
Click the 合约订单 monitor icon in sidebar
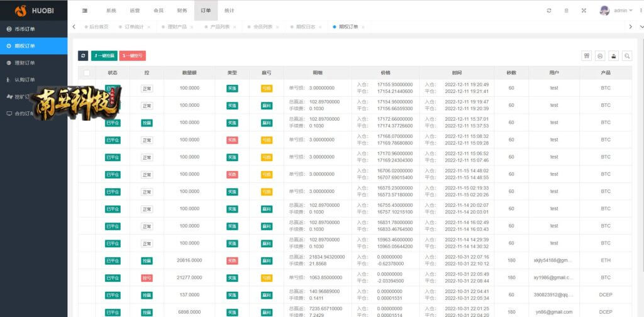(9, 114)
